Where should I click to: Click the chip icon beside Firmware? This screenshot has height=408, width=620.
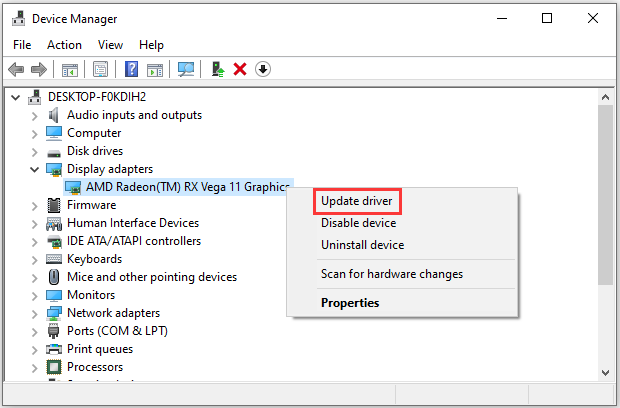click(54, 205)
